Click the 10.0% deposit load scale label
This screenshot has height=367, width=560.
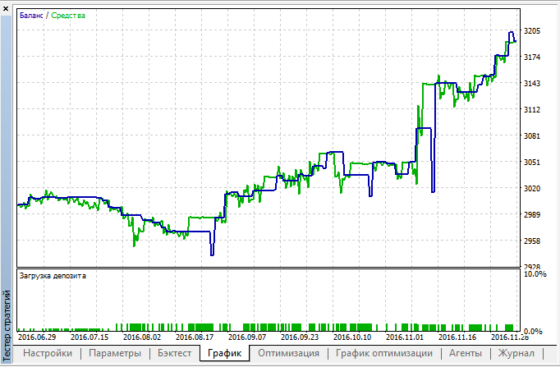[535, 274]
